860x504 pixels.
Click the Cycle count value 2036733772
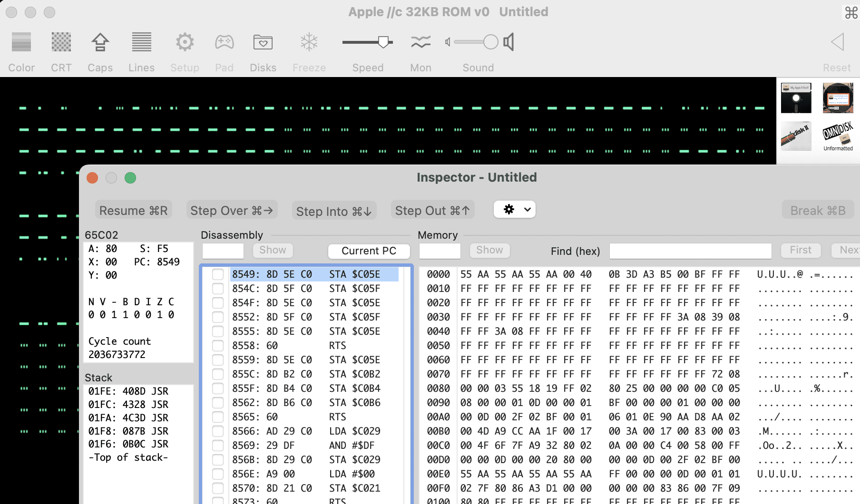(117, 355)
